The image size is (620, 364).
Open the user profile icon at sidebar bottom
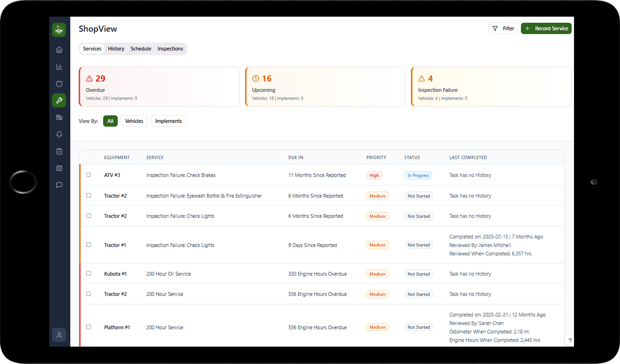(x=59, y=335)
